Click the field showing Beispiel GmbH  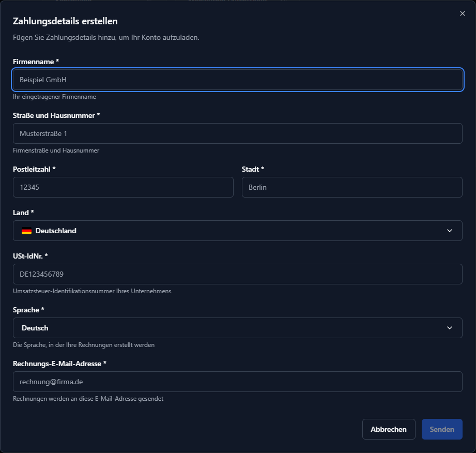tap(238, 80)
